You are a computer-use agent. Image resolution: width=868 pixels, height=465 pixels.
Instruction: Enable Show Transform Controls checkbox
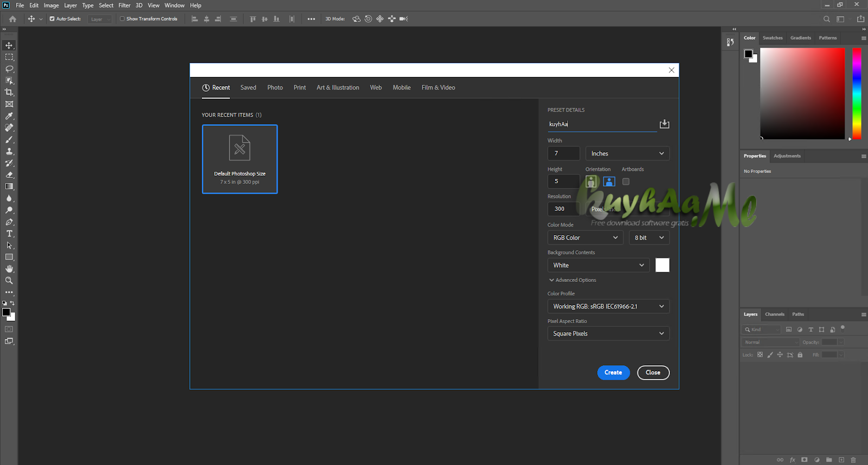pyautogui.click(x=122, y=19)
